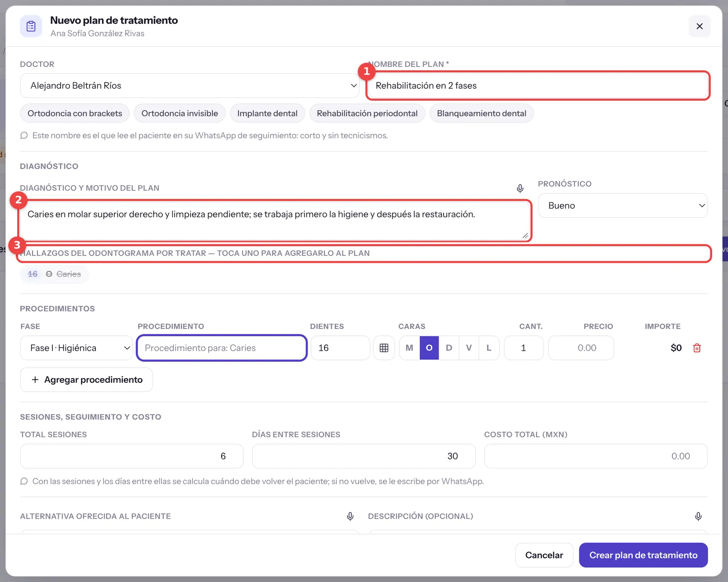Open the Fase I Higiénica dropdown
This screenshot has width=728, height=582.
(76, 348)
